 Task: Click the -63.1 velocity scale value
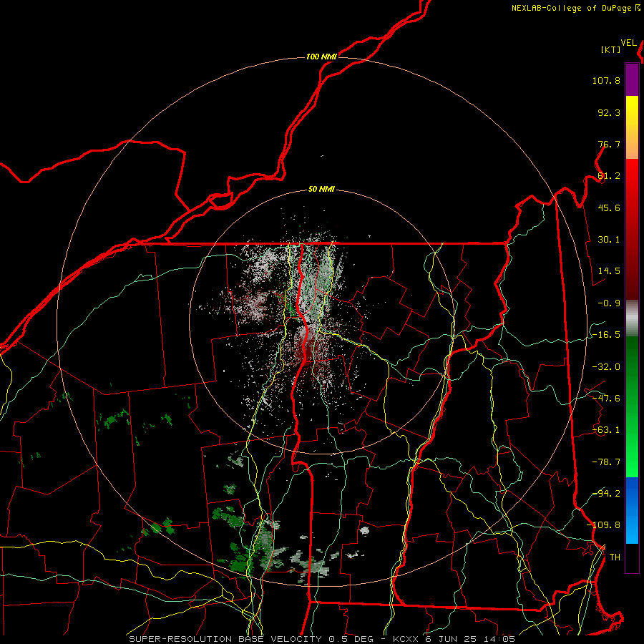[x=606, y=430]
